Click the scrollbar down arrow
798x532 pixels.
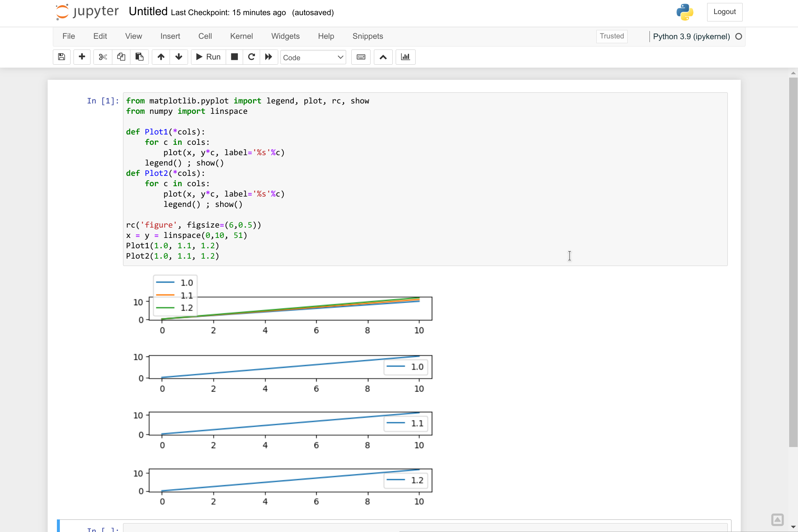[793, 527]
